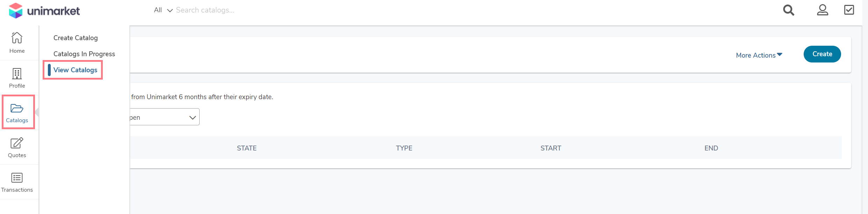
Task: Expand the All search filter dropdown
Action: (x=163, y=10)
